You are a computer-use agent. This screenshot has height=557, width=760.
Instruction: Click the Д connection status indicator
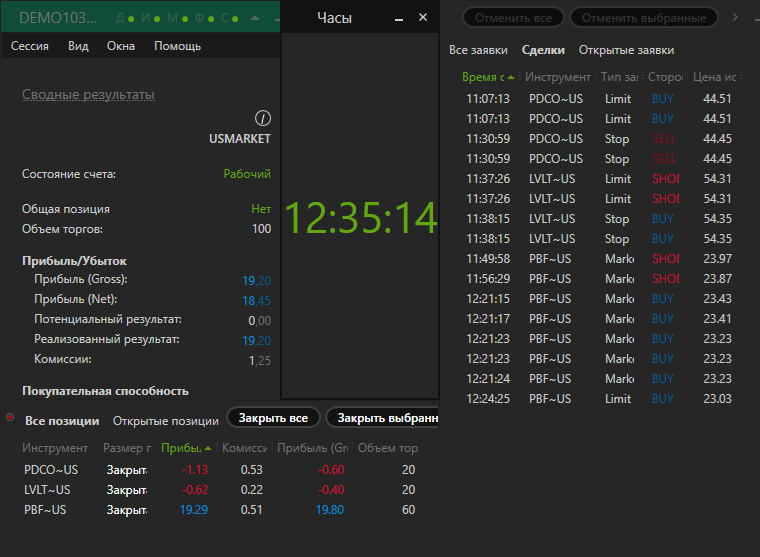(x=125, y=18)
